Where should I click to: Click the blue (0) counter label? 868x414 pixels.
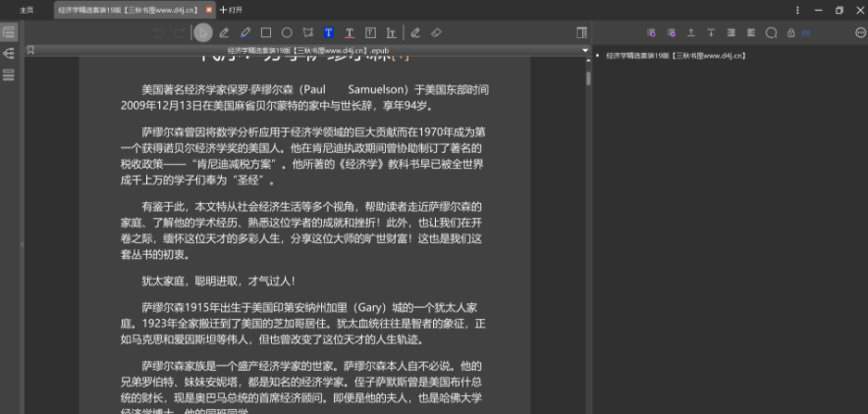click(805, 33)
